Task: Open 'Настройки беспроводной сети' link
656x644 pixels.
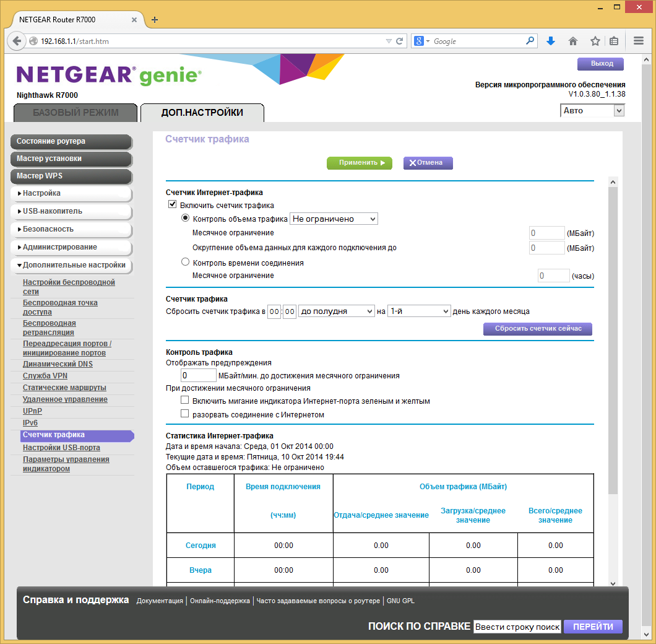Action: coord(69,287)
